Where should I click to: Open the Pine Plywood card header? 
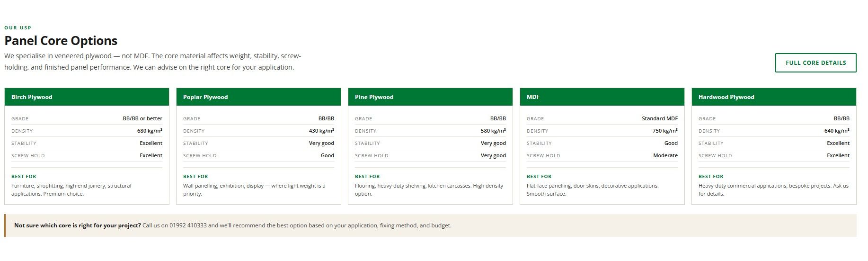pos(430,97)
